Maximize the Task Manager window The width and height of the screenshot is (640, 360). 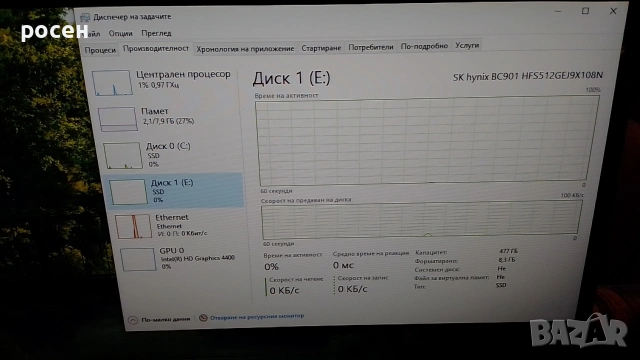click(585, 11)
